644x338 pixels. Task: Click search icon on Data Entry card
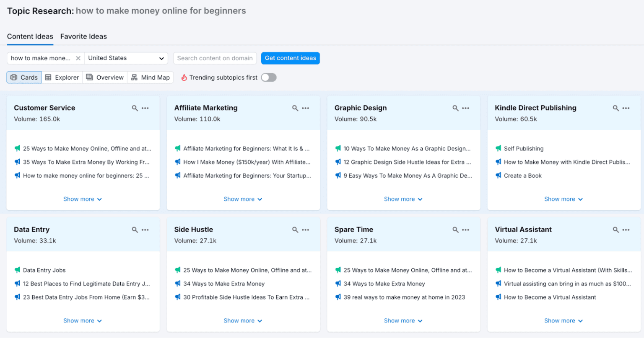[x=135, y=230]
